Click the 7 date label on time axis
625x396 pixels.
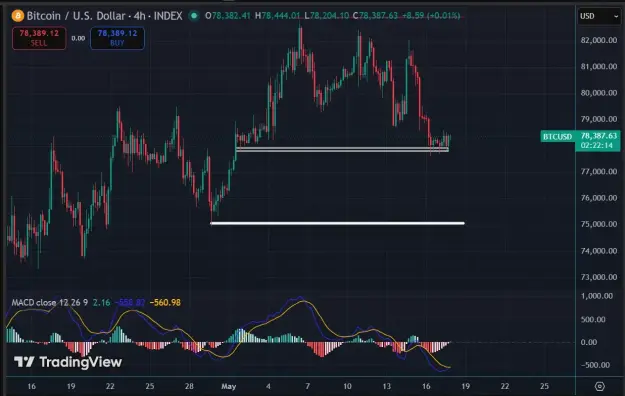pyautogui.click(x=307, y=386)
